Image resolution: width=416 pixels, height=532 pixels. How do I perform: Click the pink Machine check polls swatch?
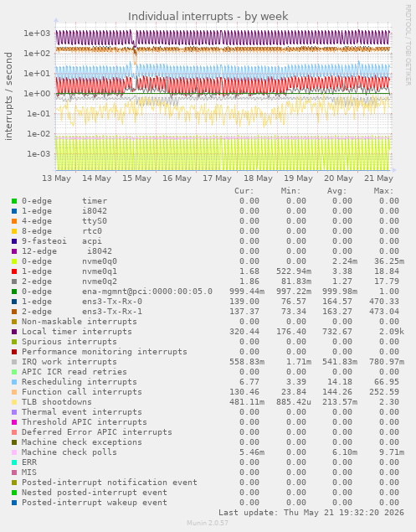pyautogui.click(x=14, y=452)
